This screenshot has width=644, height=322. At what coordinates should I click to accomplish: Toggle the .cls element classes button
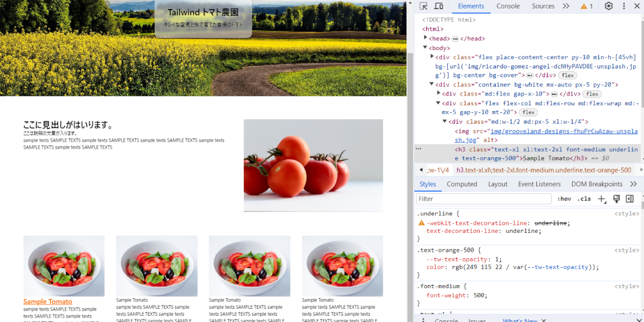coord(584,199)
